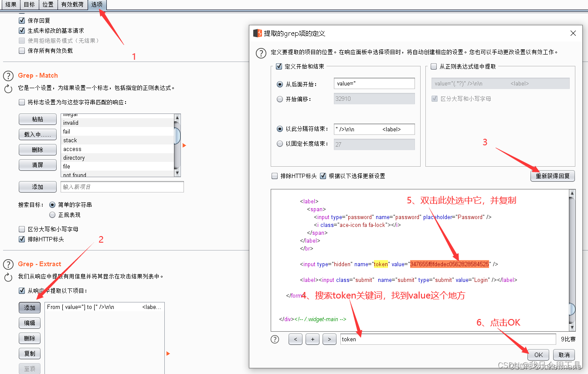Select 以此分隔符结束 radio button
The width and height of the screenshot is (588, 374).
pyautogui.click(x=280, y=129)
